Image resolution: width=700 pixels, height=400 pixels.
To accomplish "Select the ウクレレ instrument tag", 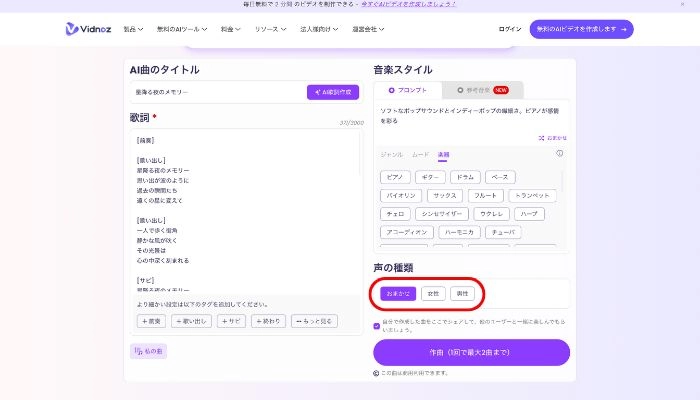I will pos(491,214).
